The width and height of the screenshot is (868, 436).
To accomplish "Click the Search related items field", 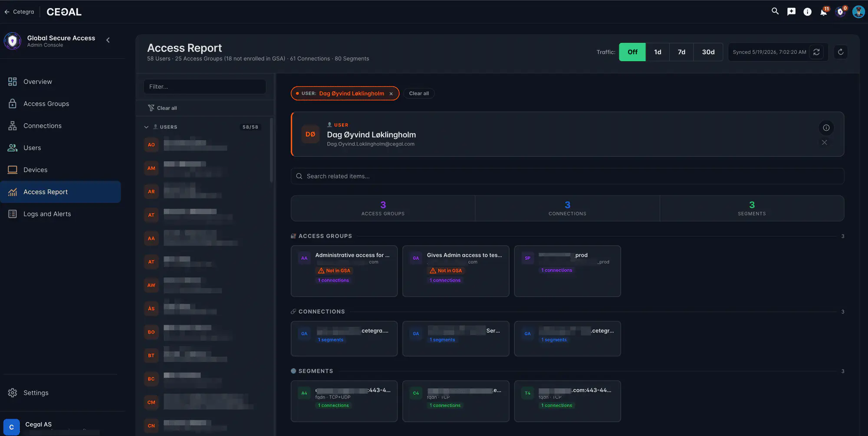I will click(x=567, y=176).
